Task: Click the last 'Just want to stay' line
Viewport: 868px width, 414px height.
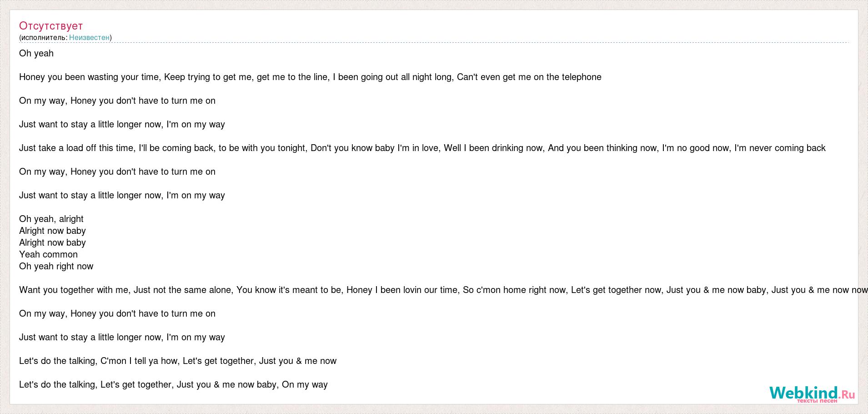Action: click(122, 337)
